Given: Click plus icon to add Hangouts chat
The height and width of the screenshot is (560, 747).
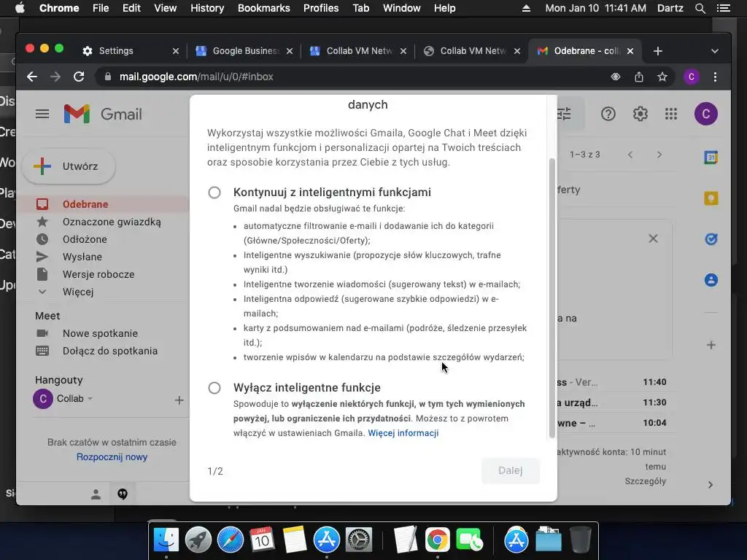Looking at the screenshot, I should point(179,400).
